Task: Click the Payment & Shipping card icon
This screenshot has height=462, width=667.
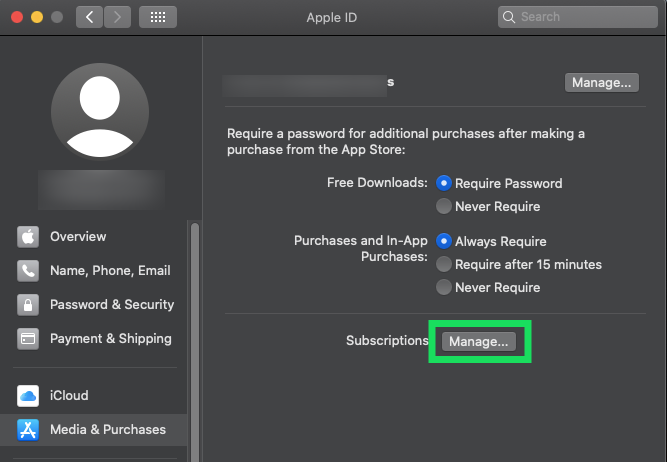Action: point(28,339)
